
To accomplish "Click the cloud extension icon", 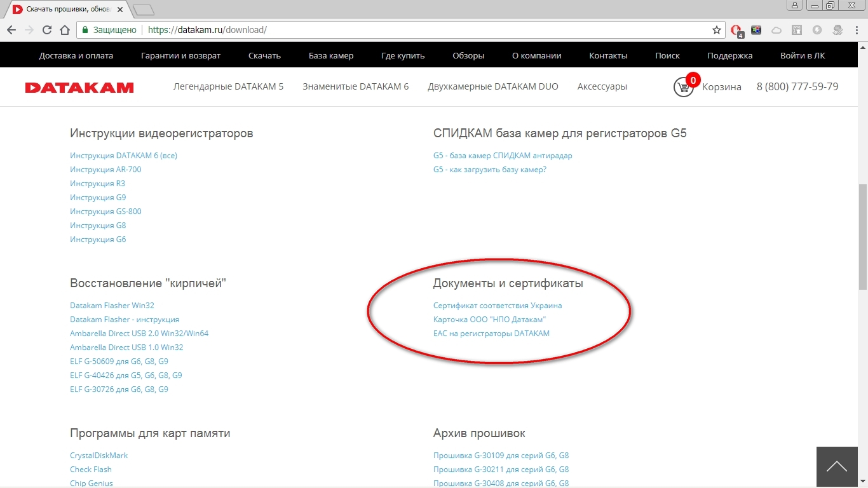I will tap(776, 30).
